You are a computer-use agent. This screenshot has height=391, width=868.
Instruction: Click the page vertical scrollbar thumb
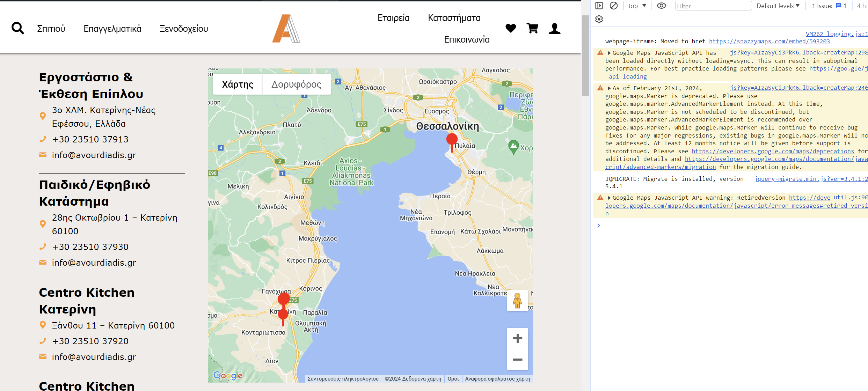click(585, 55)
